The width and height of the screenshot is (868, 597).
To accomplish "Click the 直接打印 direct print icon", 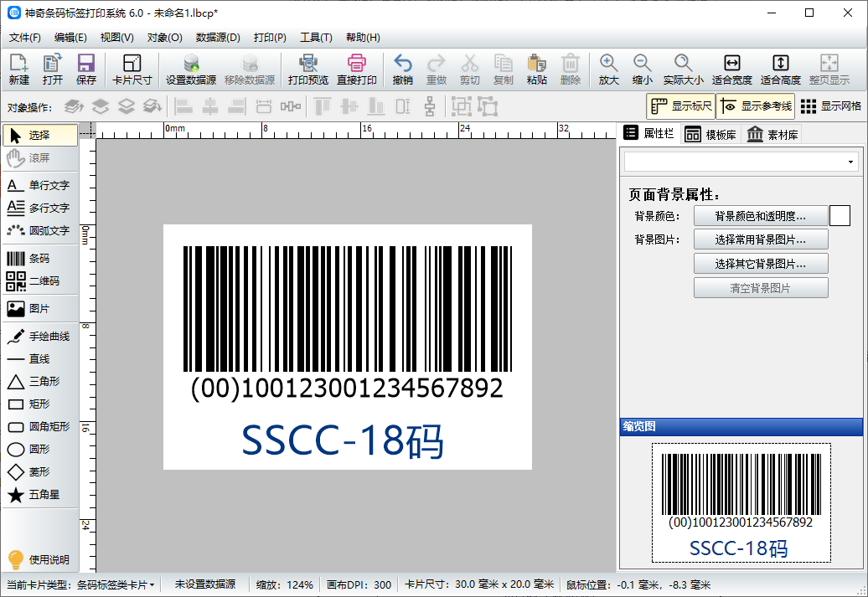I will [x=357, y=69].
